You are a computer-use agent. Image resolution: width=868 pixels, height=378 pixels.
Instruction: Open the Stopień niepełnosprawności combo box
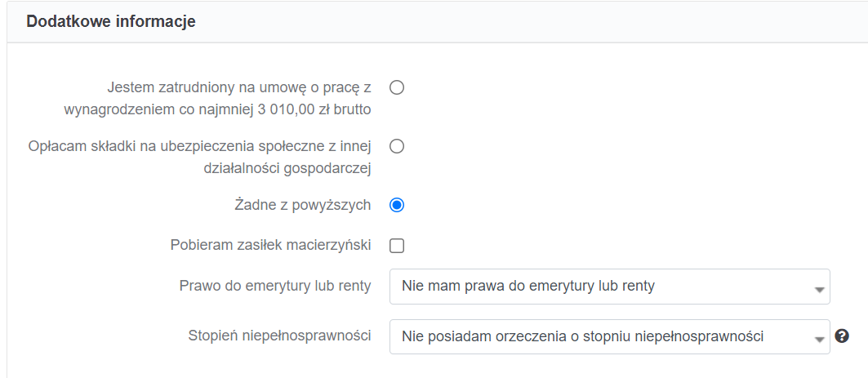coord(609,336)
